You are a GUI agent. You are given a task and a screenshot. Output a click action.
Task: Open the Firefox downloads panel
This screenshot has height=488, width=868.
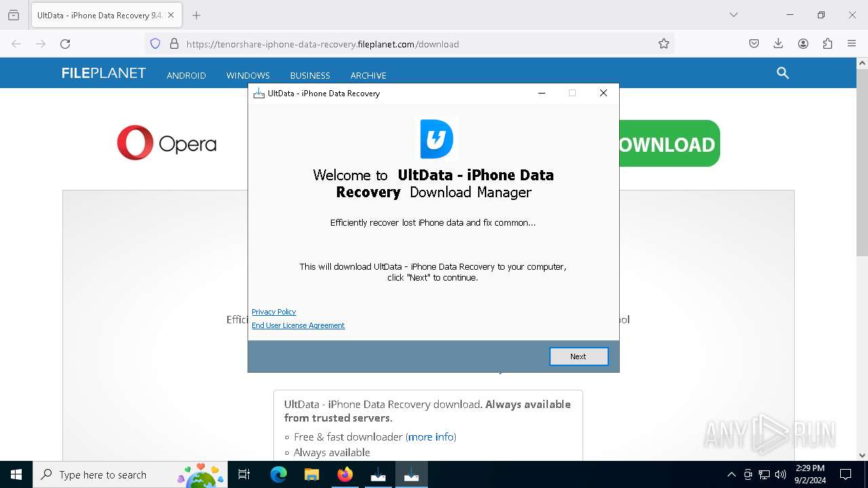(x=778, y=44)
